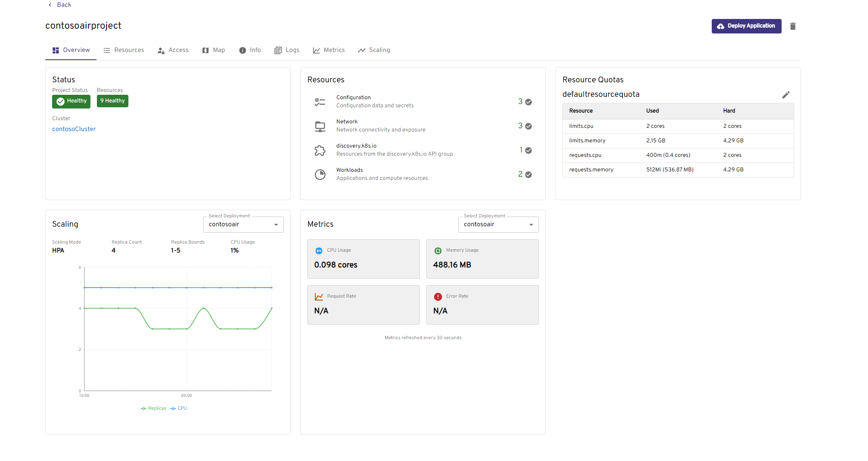
Task: Switch to the Logs tab
Action: point(287,50)
